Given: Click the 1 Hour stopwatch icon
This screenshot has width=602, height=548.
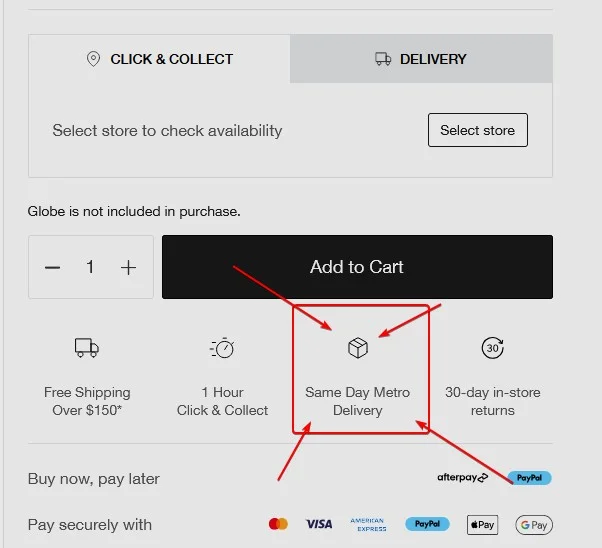Looking at the screenshot, I should pyautogui.click(x=222, y=348).
